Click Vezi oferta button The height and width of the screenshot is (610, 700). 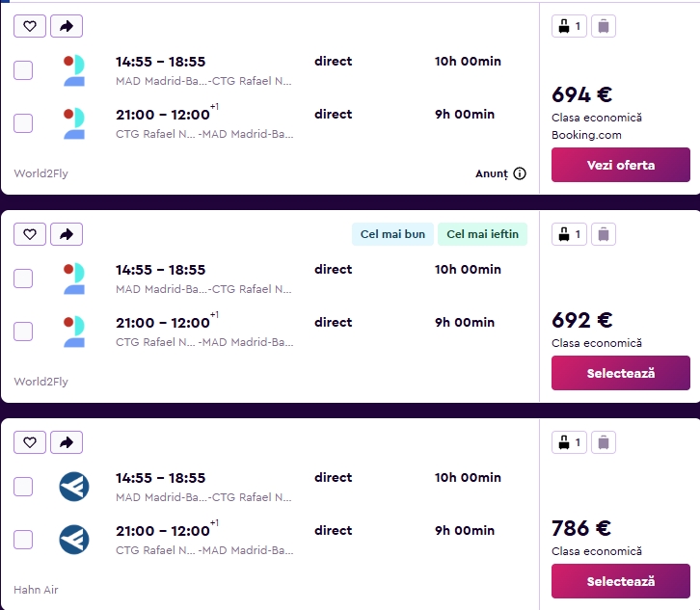(x=621, y=165)
